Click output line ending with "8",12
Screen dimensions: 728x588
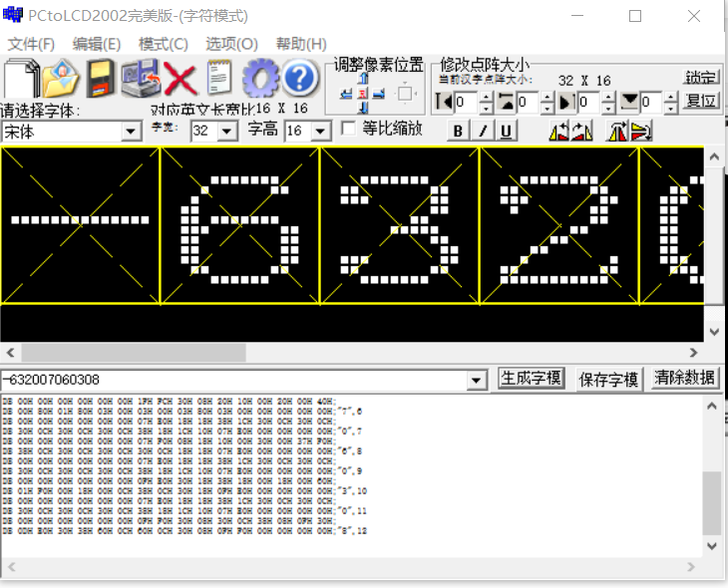click(x=184, y=531)
